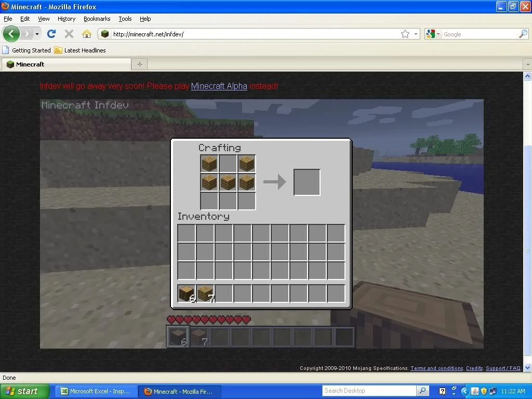Click the page scrollbar down arrow
The width and height of the screenshot is (532, 399).
tap(528, 367)
